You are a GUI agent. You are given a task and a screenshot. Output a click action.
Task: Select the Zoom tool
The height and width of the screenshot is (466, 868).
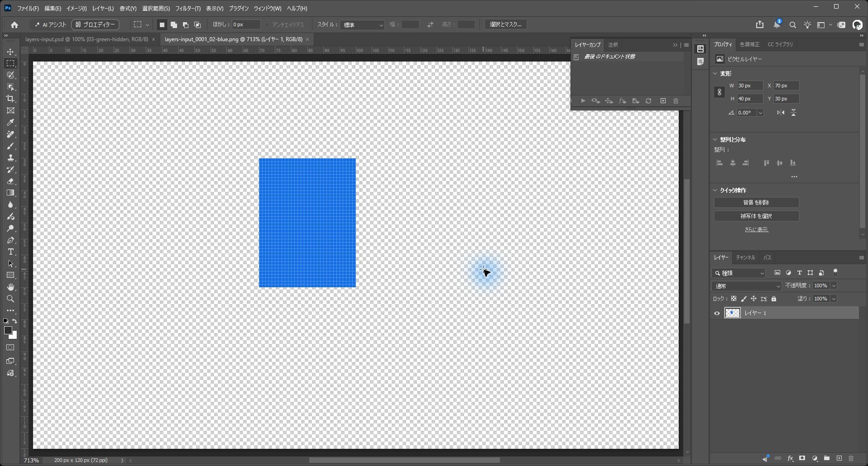[10, 299]
